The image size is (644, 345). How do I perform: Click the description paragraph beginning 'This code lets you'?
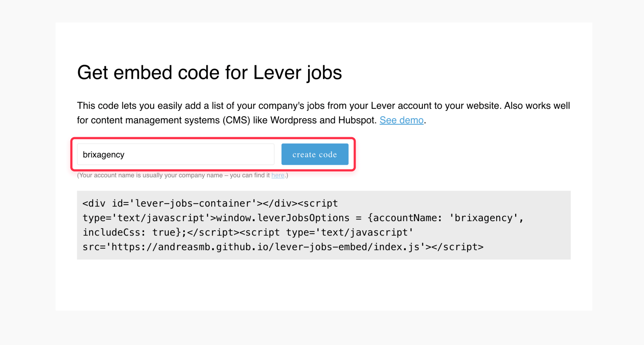pyautogui.click(x=323, y=113)
